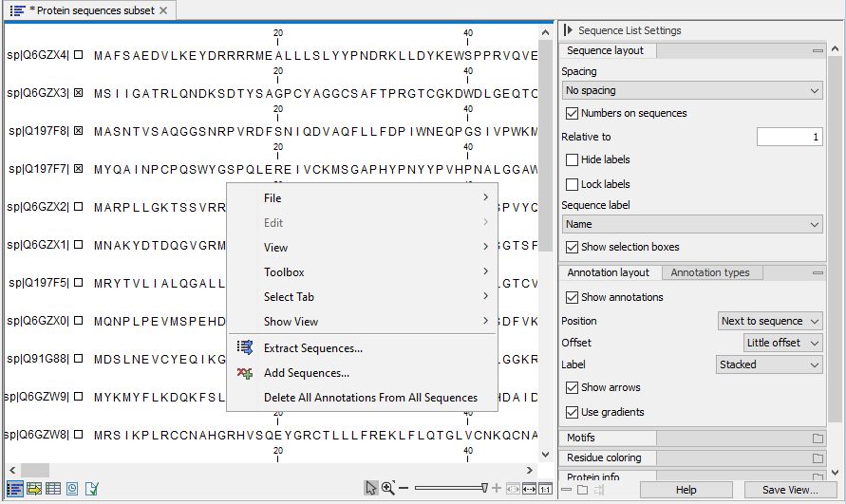Open the Spacing dropdown

[x=691, y=90]
